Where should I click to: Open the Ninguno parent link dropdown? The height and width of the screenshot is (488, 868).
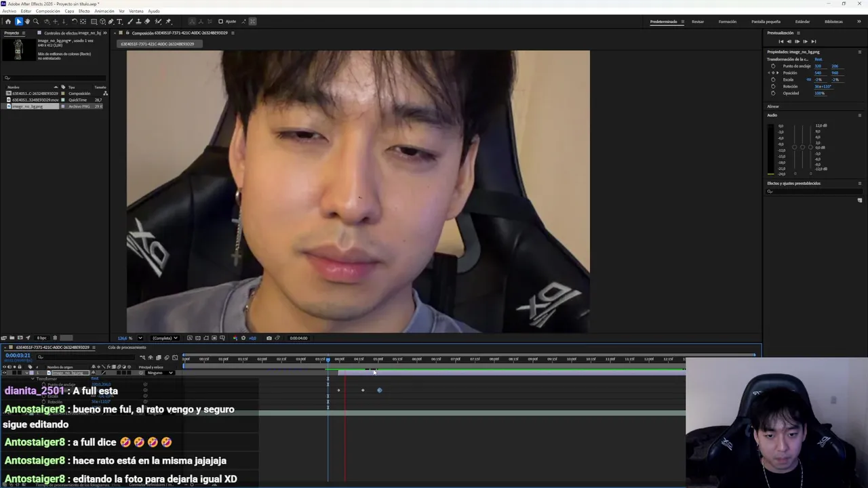click(x=160, y=373)
